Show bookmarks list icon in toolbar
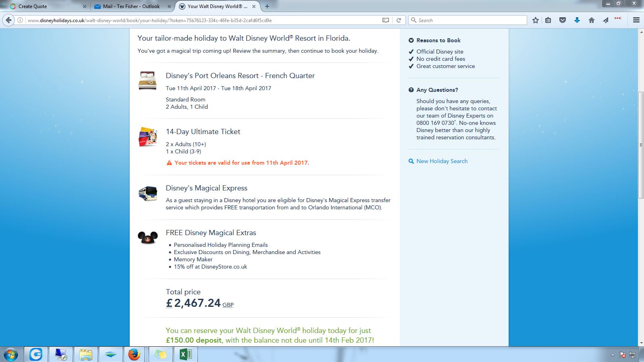Viewport: 644px width, 362px height. pyautogui.click(x=548, y=20)
